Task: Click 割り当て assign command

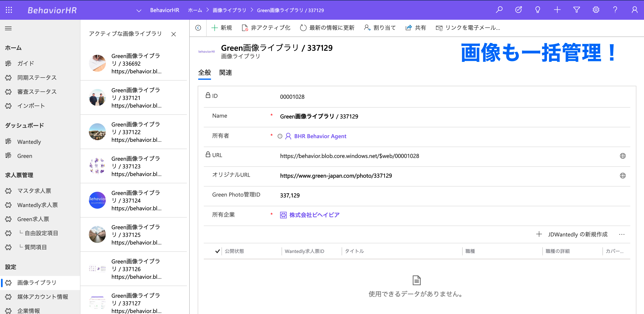Action: 380,28
